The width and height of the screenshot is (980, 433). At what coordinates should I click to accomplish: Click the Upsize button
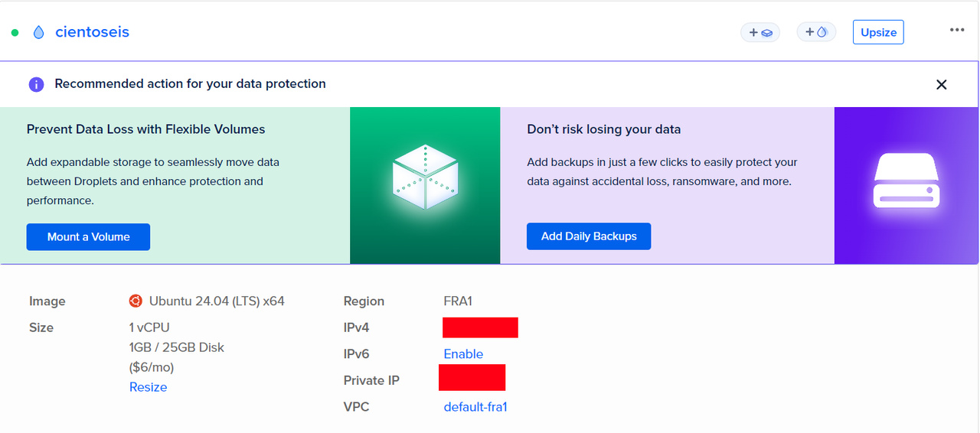[x=878, y=32]
